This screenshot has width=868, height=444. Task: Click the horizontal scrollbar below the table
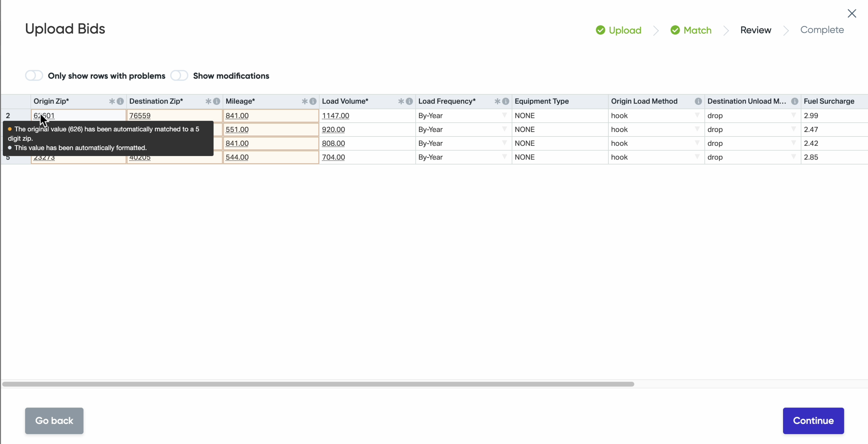pos(318,384)
